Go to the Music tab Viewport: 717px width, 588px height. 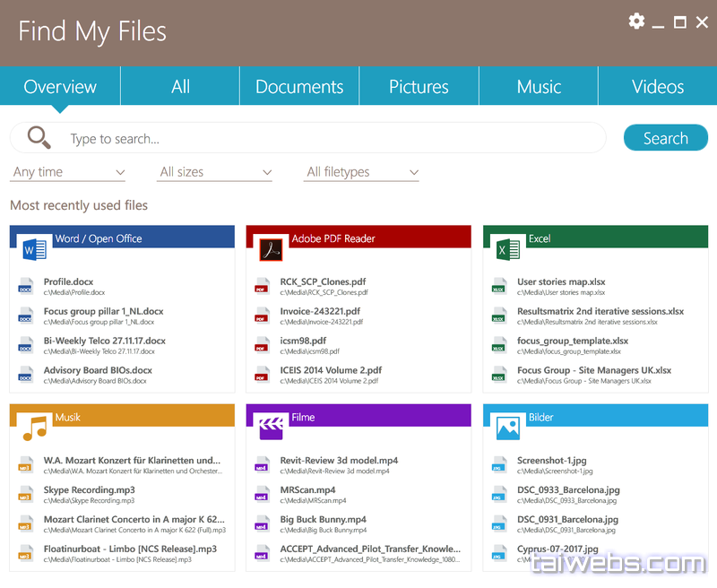pyautogui.click(x=539, y=87)
